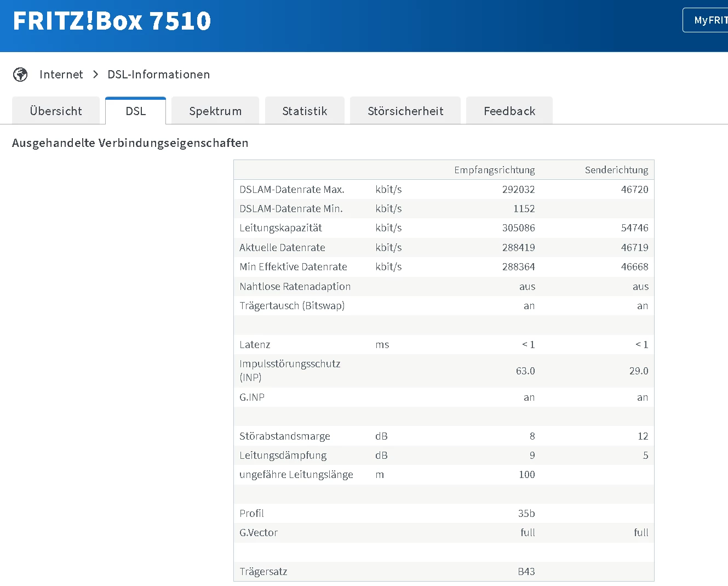Select the G.INP row label

[x=252, y=397]
